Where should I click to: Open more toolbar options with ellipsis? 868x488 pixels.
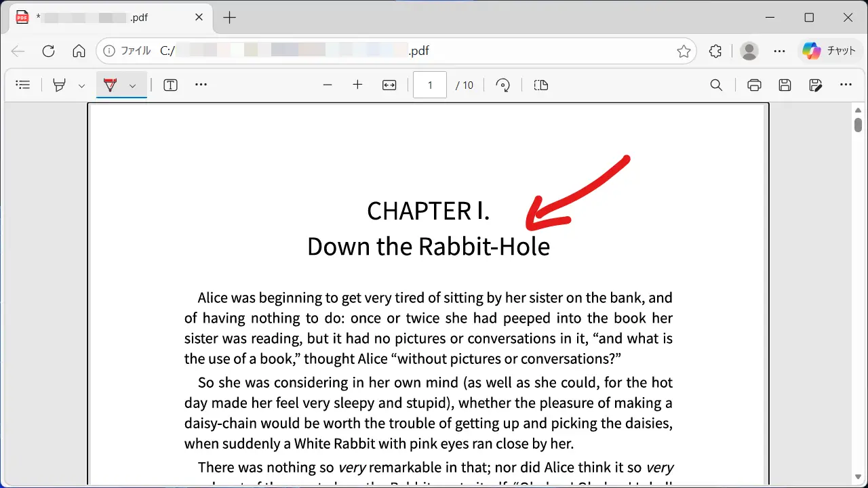click(201, 85)
